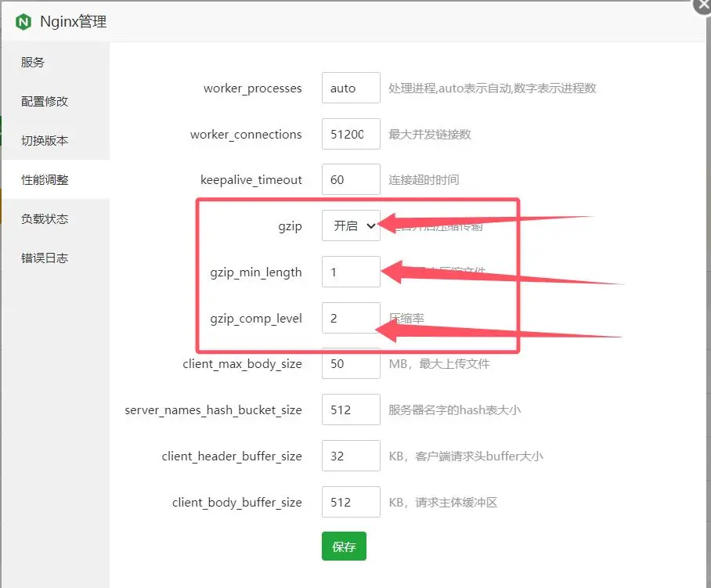Click the worker_processes label text
This screenshot has height=588, width=711.
[x=253, y=88]
